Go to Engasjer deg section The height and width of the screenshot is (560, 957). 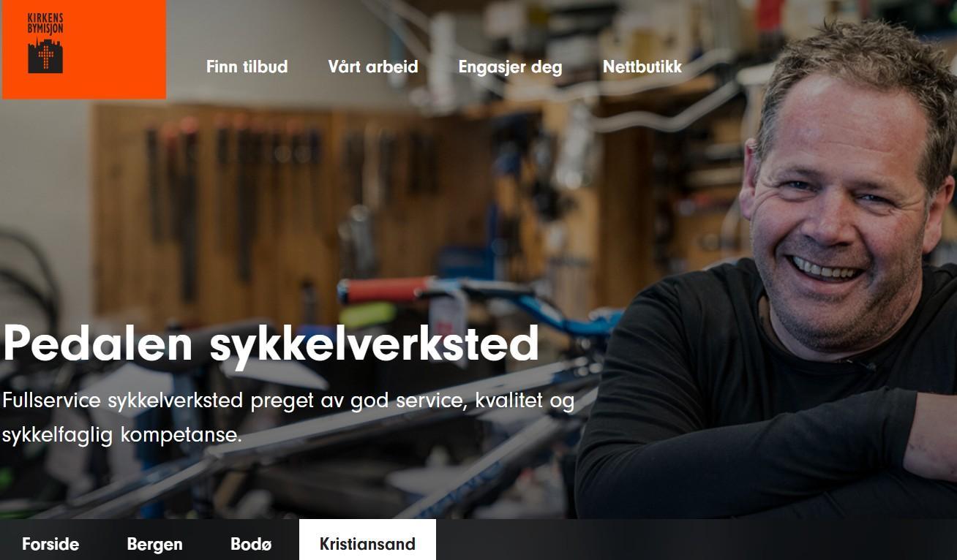[510, 67]
